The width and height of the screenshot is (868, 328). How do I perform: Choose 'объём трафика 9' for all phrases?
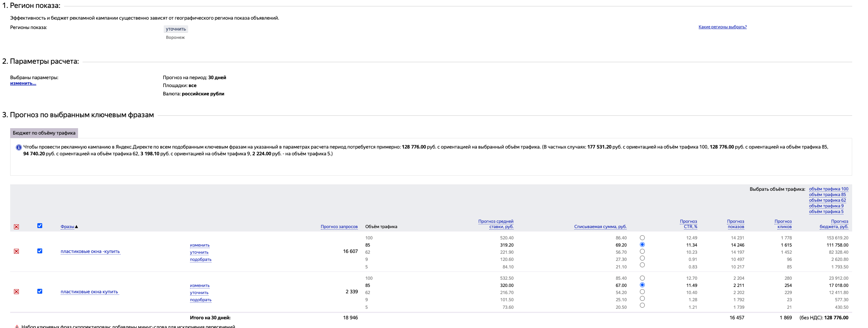pyautogui.click(x=826, y=206)
